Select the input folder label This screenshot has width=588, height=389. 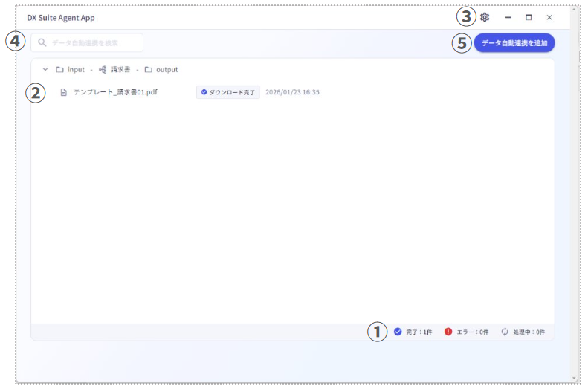point(76,69)
